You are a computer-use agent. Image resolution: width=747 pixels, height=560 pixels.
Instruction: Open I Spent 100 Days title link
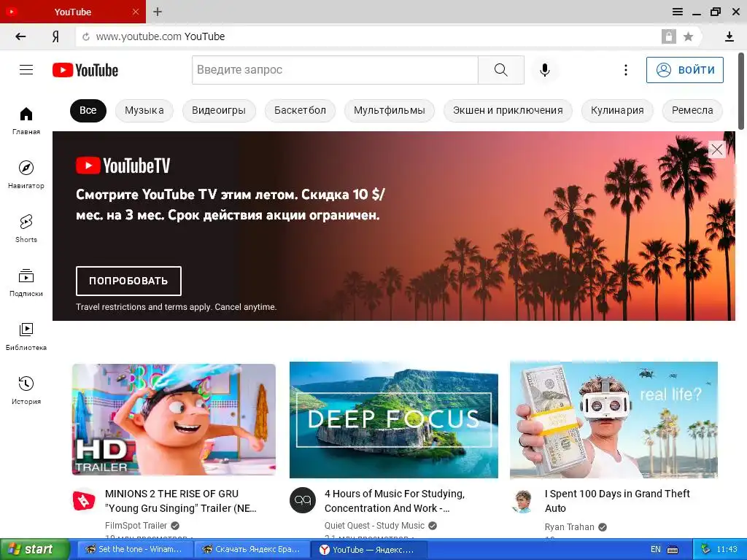click(617, 501)
